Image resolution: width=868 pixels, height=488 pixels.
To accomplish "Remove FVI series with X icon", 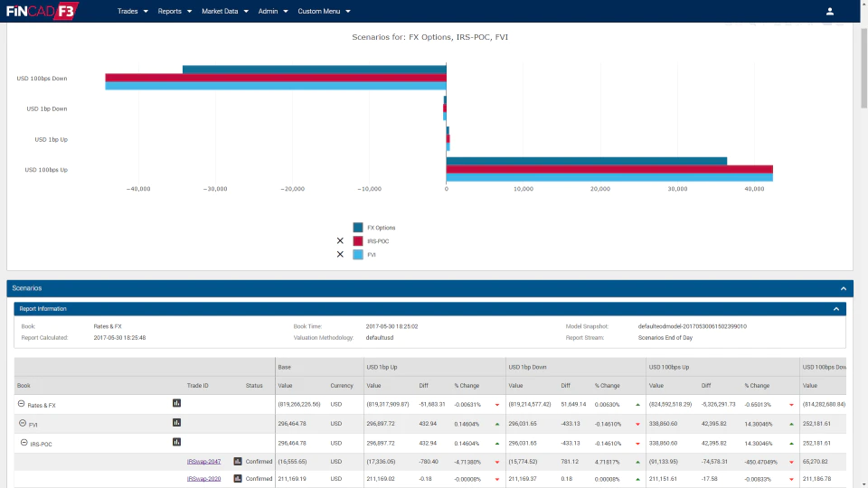I will click(x=340, y=255).
